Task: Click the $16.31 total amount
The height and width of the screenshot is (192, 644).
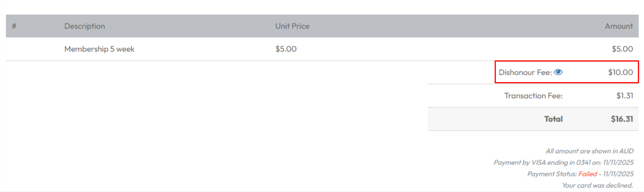Action: click(622, 119)
